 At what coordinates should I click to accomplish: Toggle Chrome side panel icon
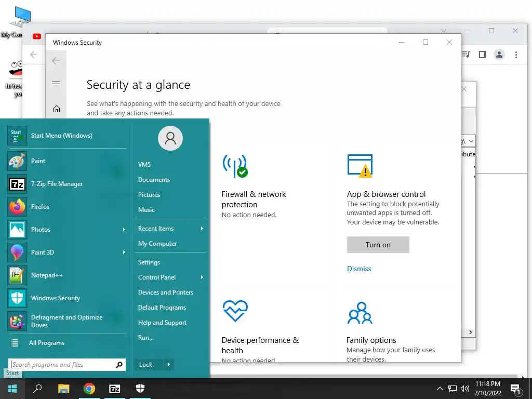click(x=483, y=55)
